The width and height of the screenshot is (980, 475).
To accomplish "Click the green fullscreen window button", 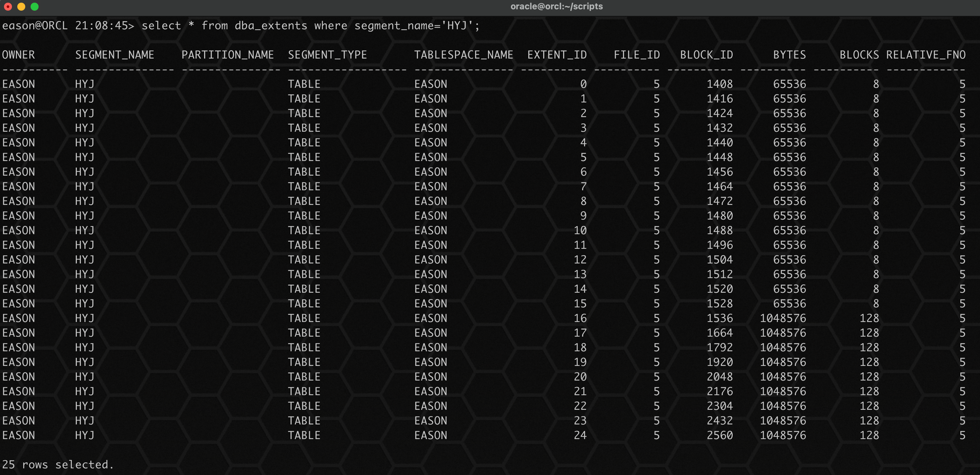I will point(35,6).
